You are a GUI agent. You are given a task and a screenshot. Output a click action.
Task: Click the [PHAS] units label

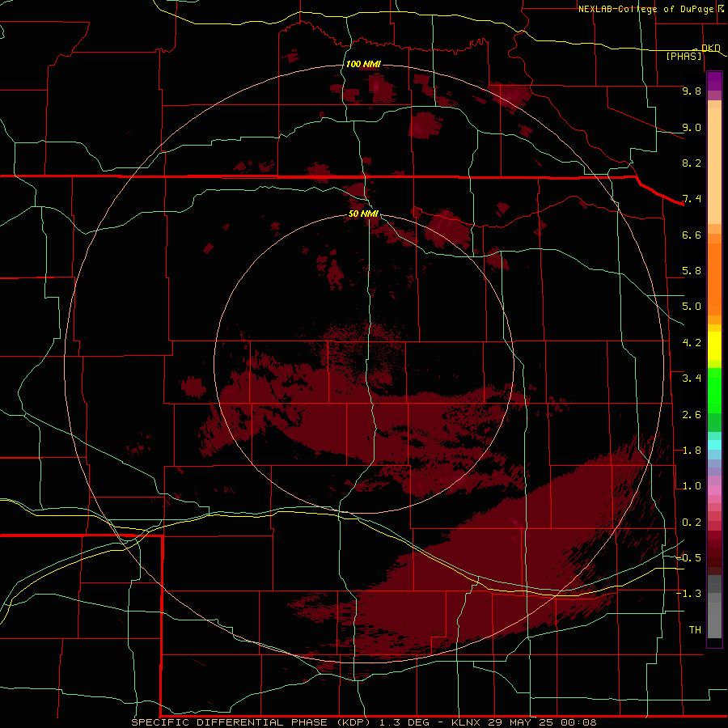(684, 56)
